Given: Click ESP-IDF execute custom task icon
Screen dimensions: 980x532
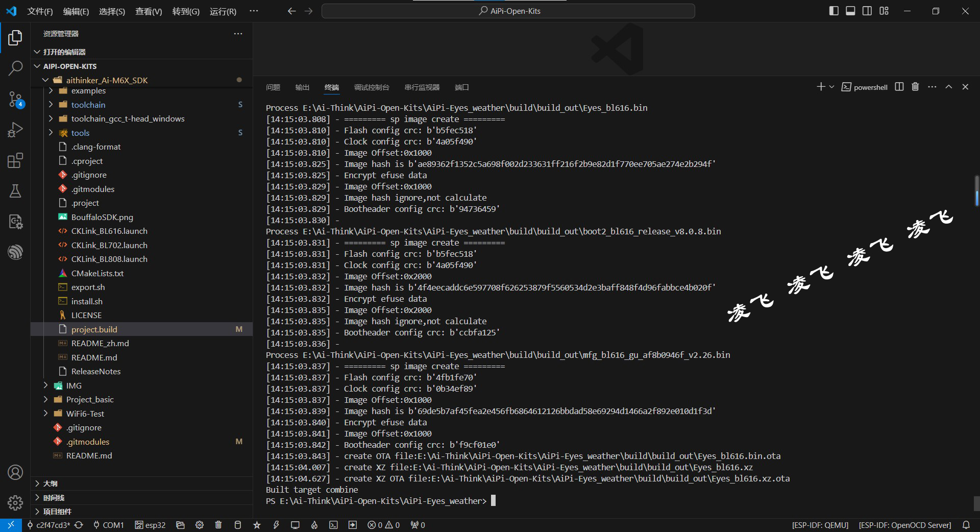Looking at the screenshot, I should [x=353, y=525].
